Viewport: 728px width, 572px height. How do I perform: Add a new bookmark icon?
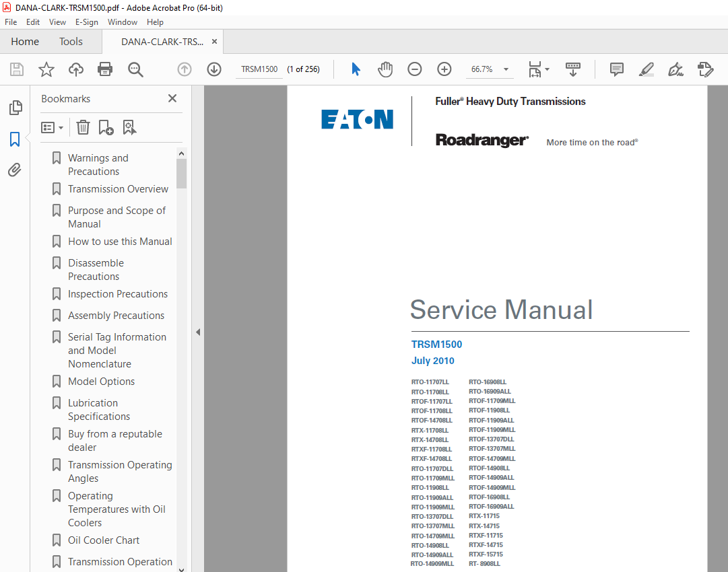click(x=106, y=127)
